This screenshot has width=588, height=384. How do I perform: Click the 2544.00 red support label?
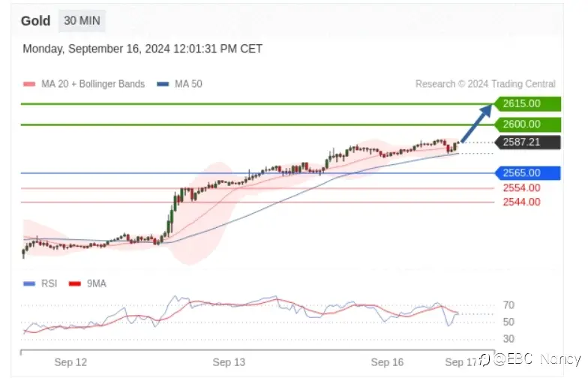(522, 202)
